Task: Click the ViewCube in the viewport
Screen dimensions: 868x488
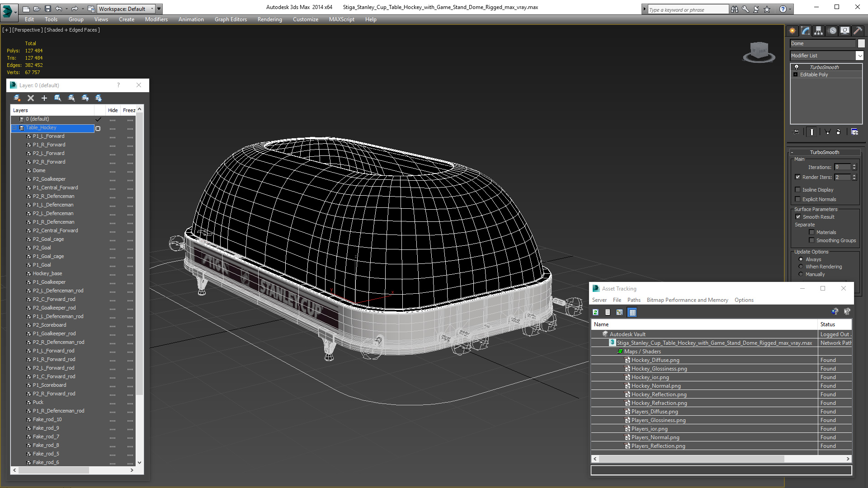Action: tap(759, 52)
